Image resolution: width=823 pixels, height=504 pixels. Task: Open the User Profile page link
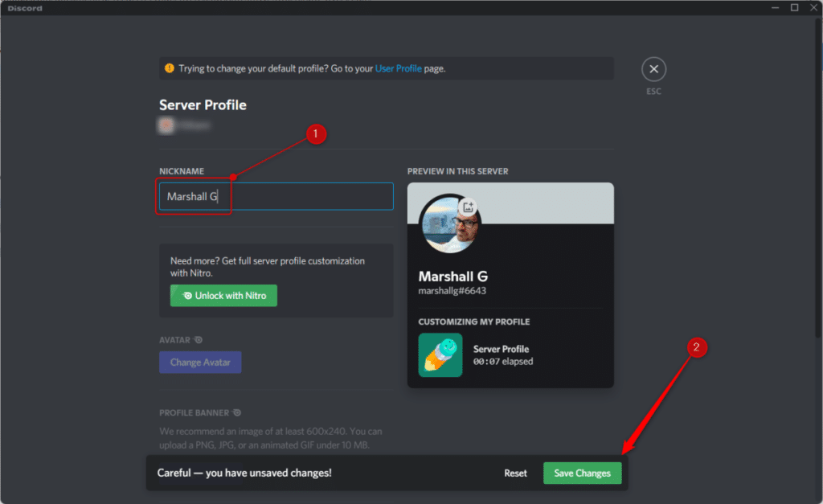tap(398, 68)
